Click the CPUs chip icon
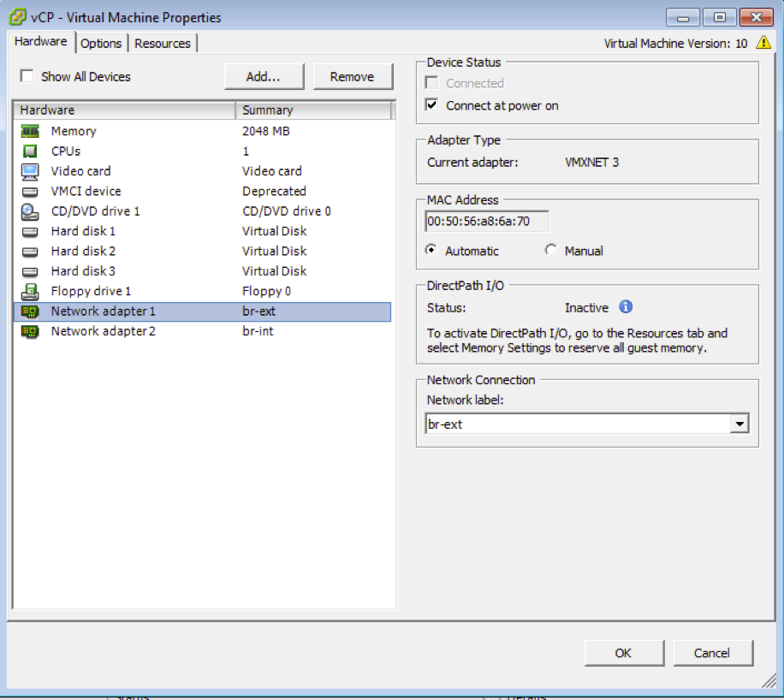This screenshot has height=700, width=784. tap(30, 151)
